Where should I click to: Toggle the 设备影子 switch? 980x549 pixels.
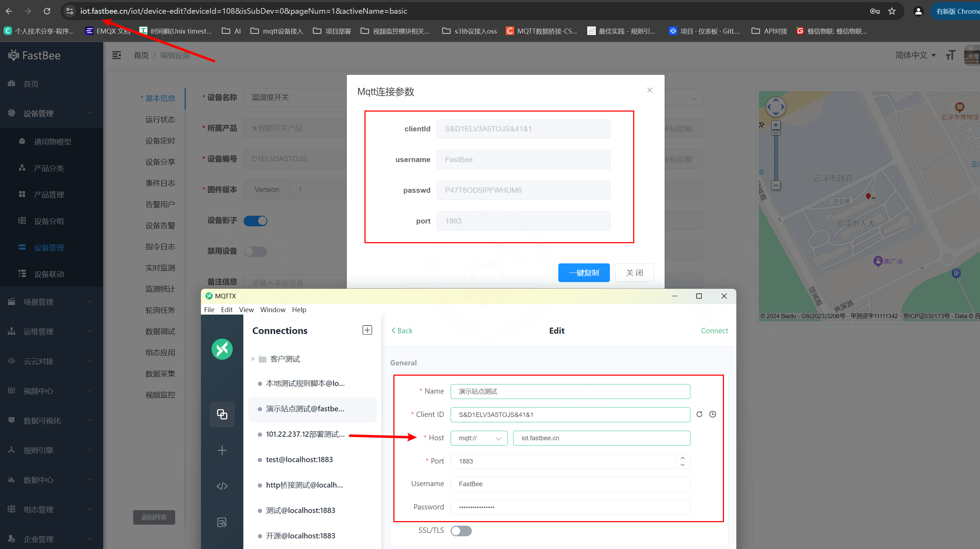(x=255, y=221)
